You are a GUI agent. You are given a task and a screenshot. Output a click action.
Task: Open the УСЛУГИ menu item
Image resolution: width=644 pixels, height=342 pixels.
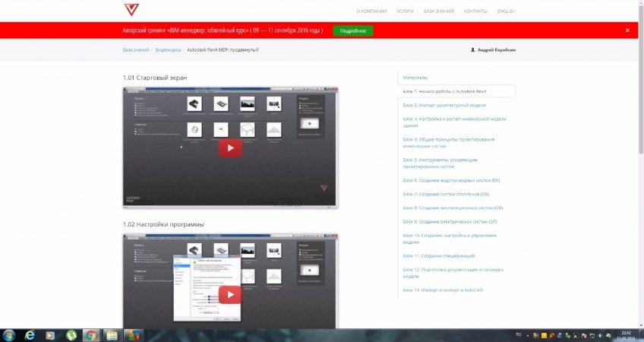[405, 11]
